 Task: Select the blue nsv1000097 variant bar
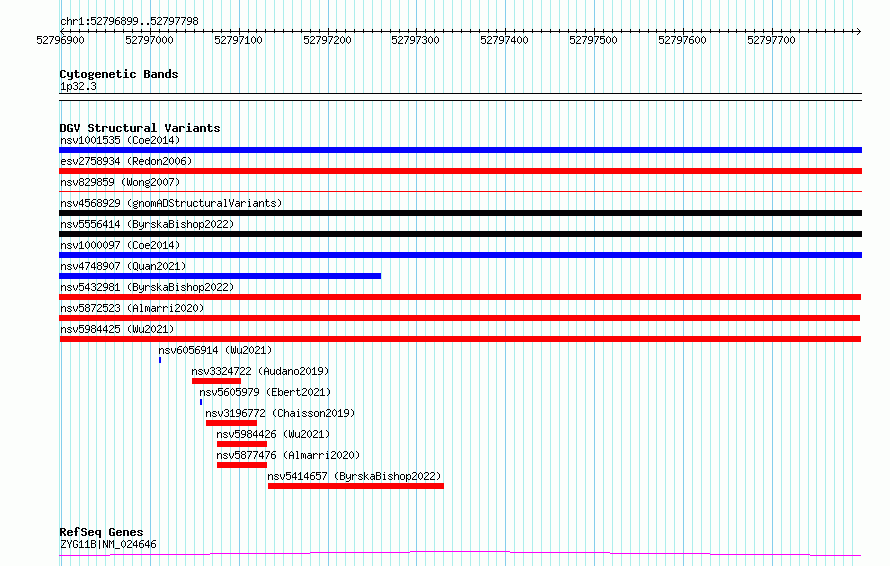(x=460, y=255)
